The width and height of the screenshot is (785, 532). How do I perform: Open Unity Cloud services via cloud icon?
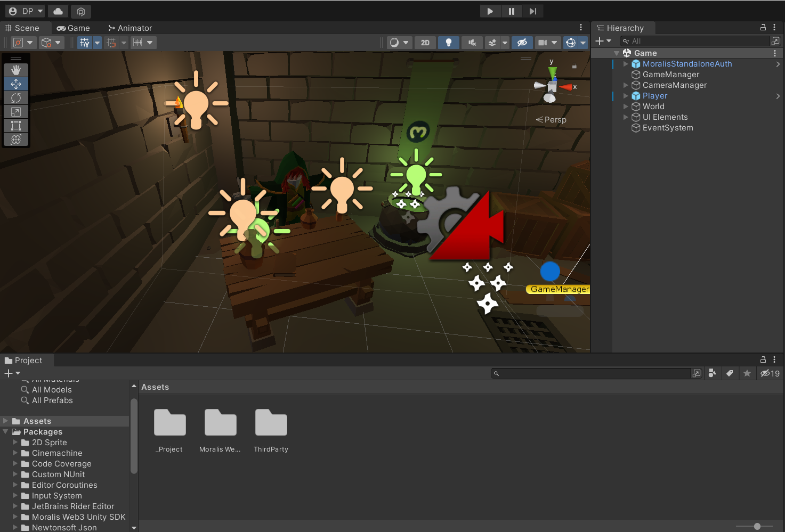[58, 11]
